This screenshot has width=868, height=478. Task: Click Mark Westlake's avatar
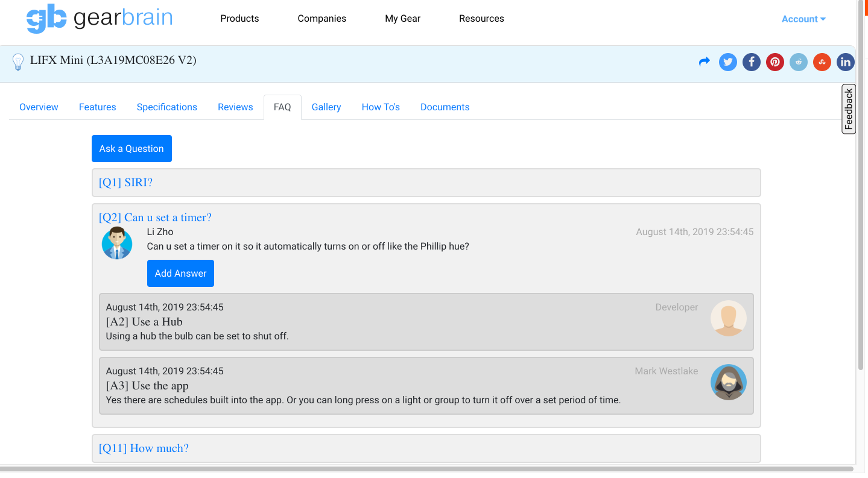pos(729,382)
